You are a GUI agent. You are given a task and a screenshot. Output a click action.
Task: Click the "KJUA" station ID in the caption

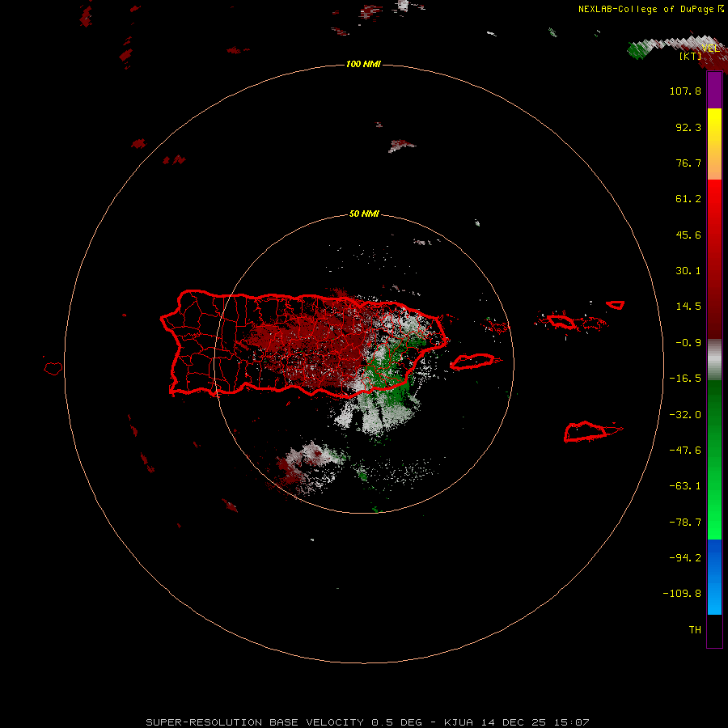[x=459, y=722]
